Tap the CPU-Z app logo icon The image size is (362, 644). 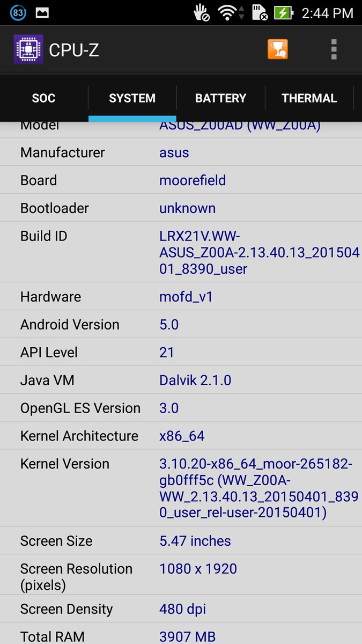click(x=28, y=49)
